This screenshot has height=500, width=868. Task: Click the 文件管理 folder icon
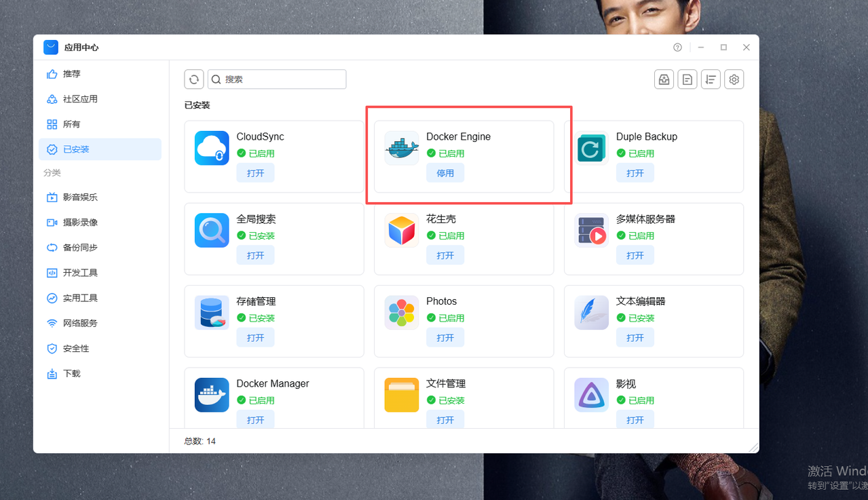[x=402, y=395]
